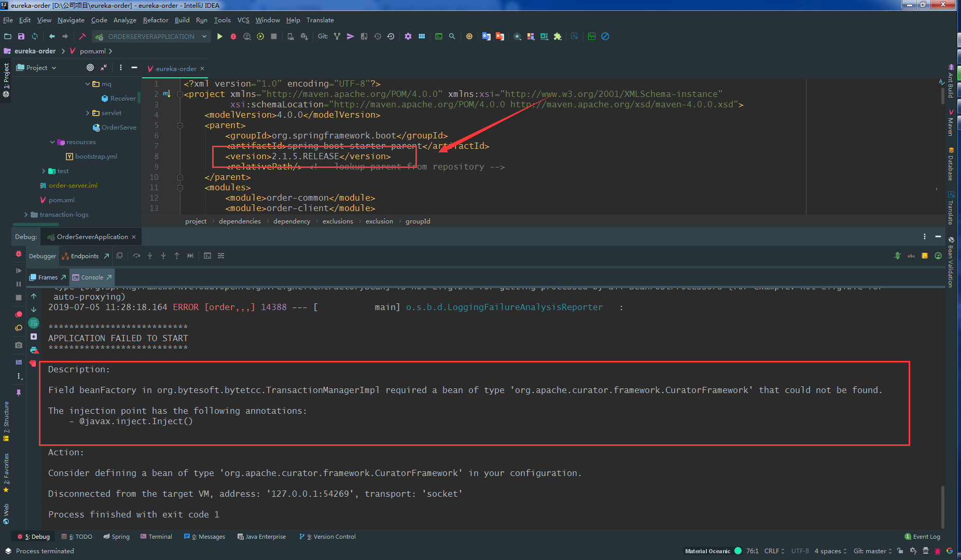Toggle Favorites tool window on the left stripe
The width and height of the screenshot is (961, 560).
pyautogui.click(x=6, y=473)
